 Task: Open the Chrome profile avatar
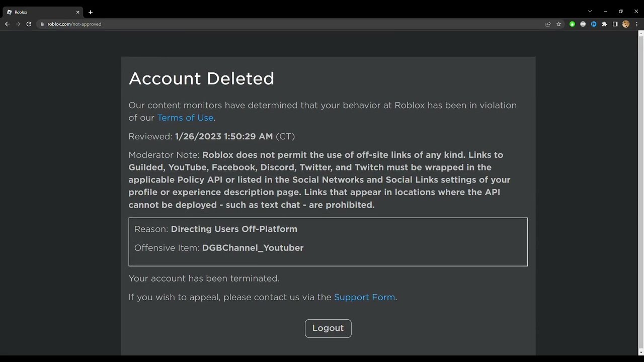tap(626, 24)
